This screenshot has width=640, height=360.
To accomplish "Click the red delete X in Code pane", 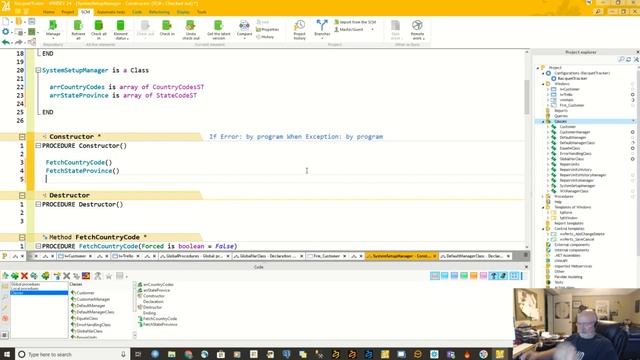I will 24,276.
